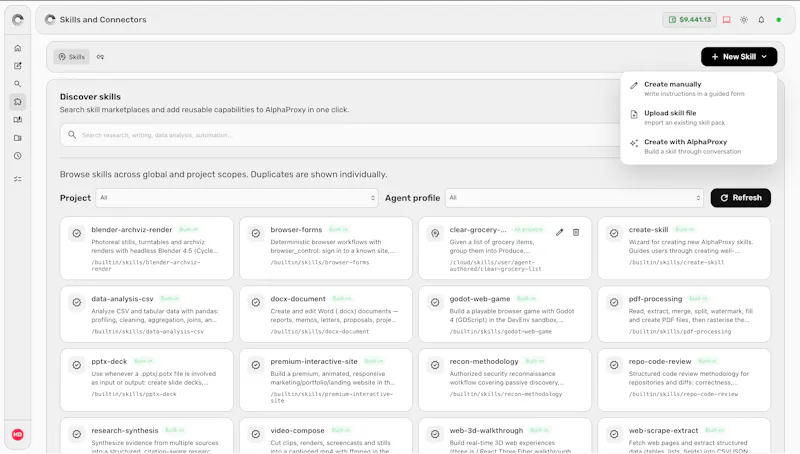
Task: Delete the clear-grocery skill with trash icon
Action: 576,233
